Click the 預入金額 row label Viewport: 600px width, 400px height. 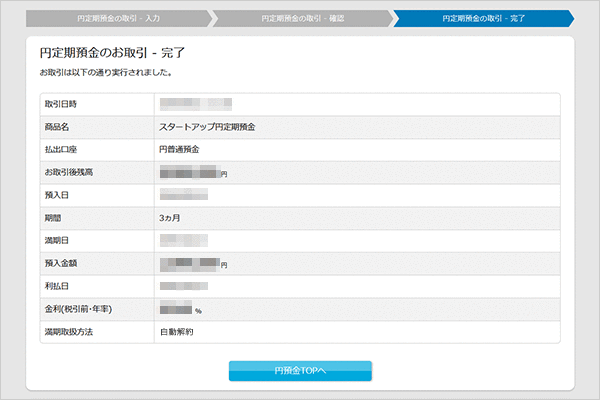click(x=59, y=264)
